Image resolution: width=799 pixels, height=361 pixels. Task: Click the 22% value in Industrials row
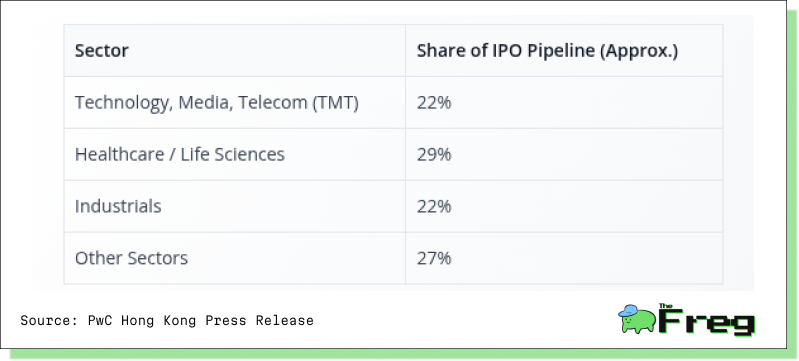click(x=434, y=207)
